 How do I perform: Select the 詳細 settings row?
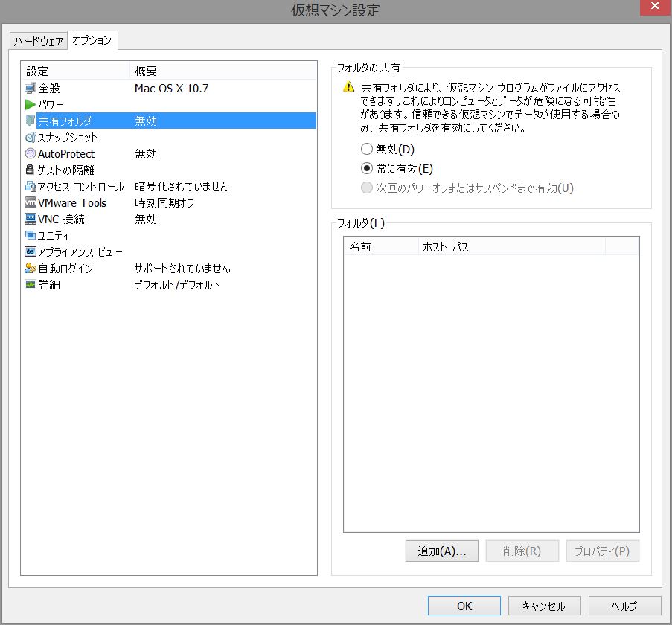169,284
